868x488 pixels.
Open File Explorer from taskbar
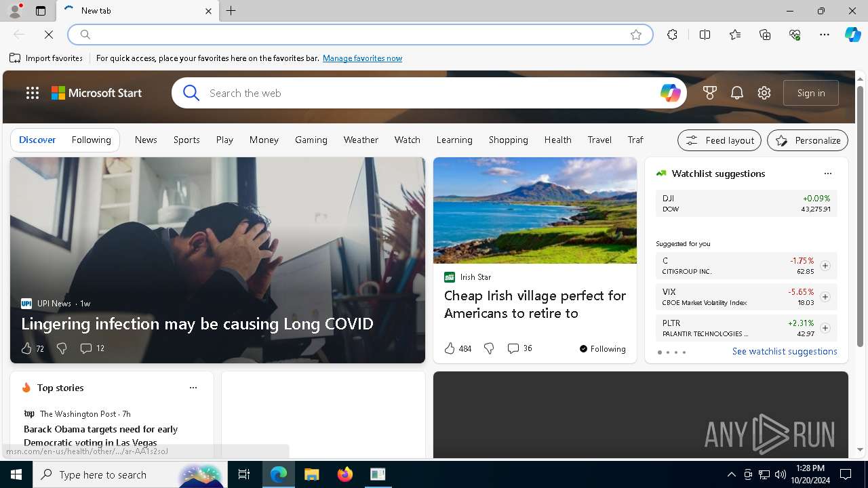pos(312,474)
